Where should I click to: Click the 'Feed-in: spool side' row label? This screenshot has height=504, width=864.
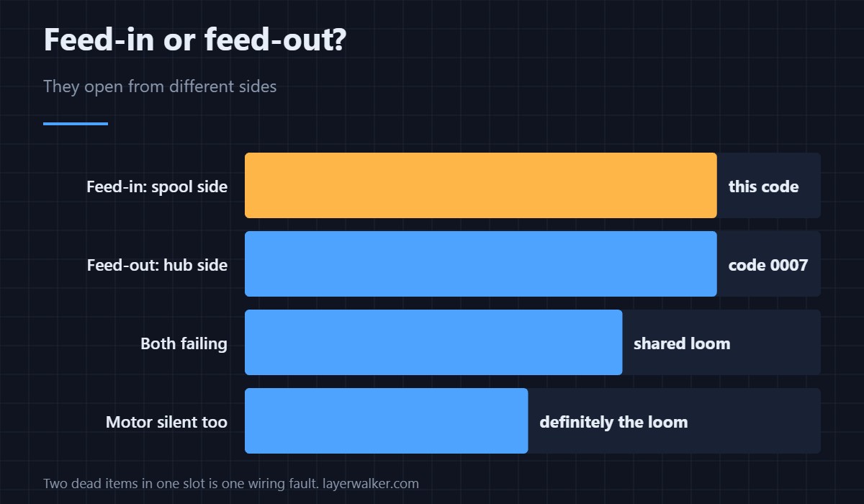(x=157, y=186)
